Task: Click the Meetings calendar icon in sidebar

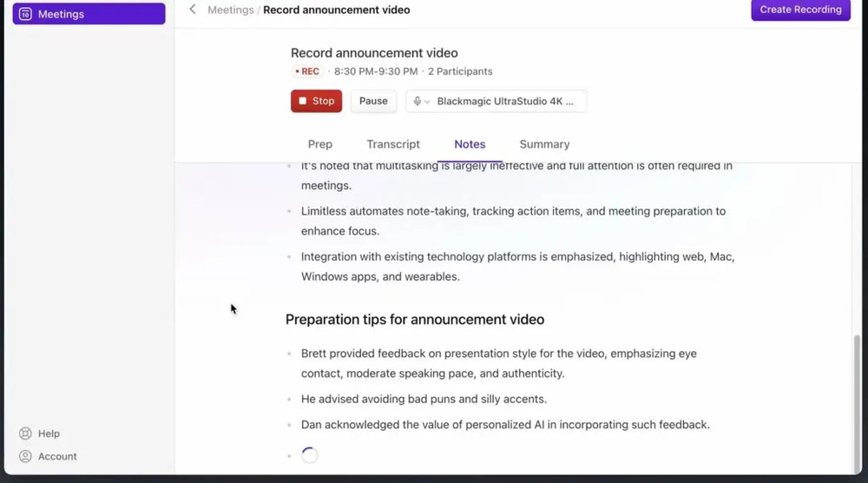Action: (x=25, y=14)
